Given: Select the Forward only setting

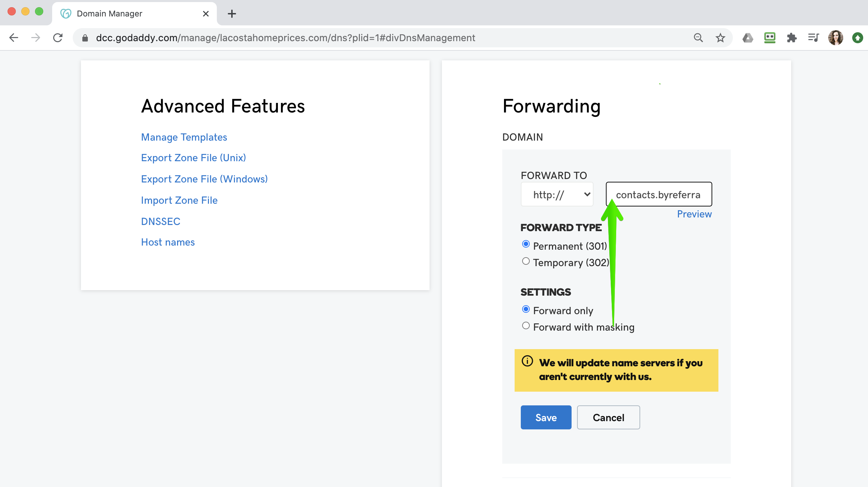Looking at the screenshot, I should click(526, 310).
